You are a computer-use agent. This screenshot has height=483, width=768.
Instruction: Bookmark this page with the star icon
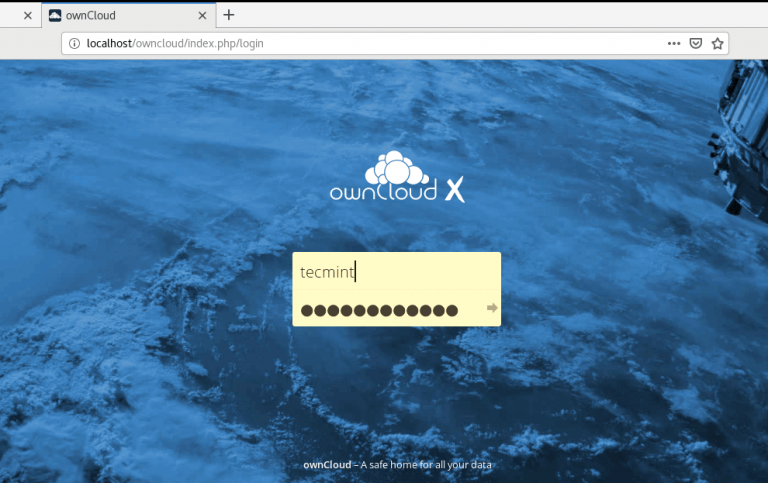718,44
